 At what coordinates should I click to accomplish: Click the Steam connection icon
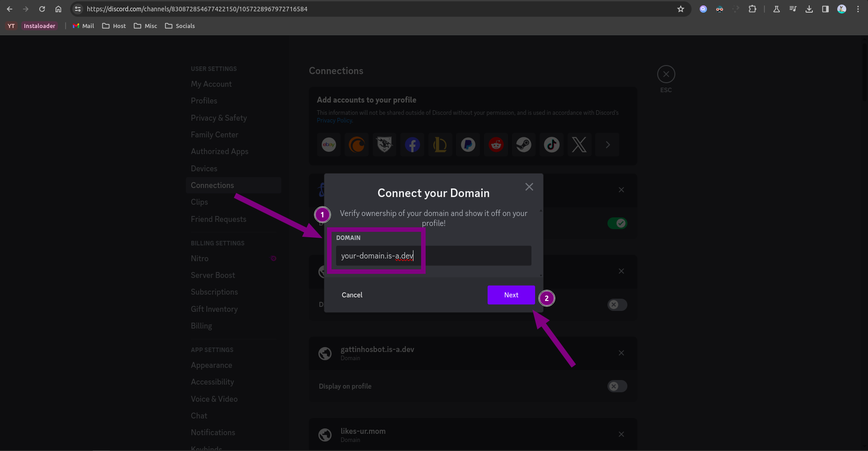pos(524,145)
